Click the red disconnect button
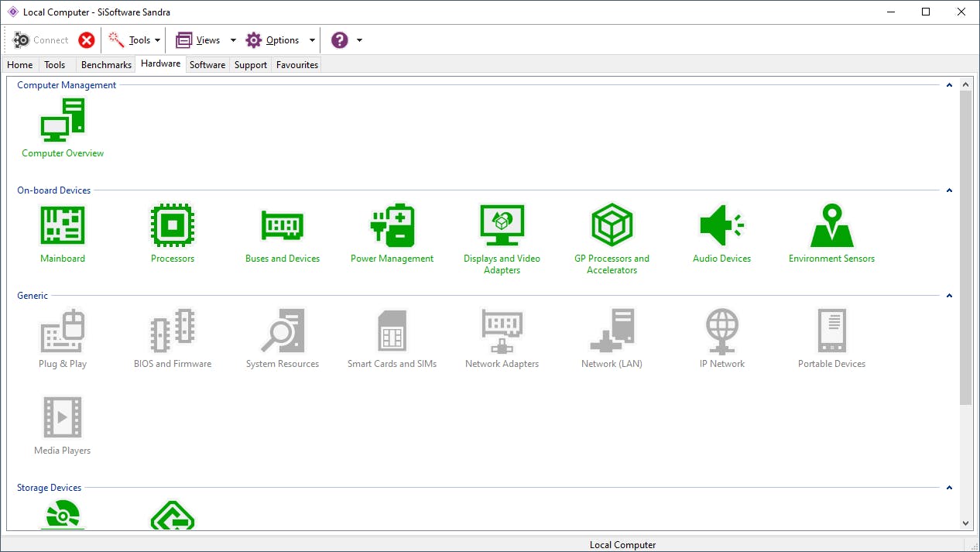980x552 pixels. [x=86, y=39]
